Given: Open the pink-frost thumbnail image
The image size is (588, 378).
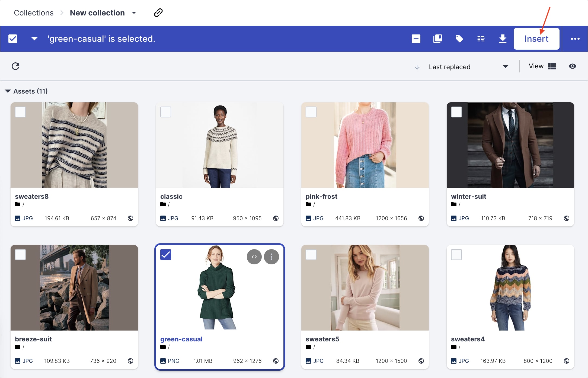Looking at the screenshot, I should coord(365,145).
